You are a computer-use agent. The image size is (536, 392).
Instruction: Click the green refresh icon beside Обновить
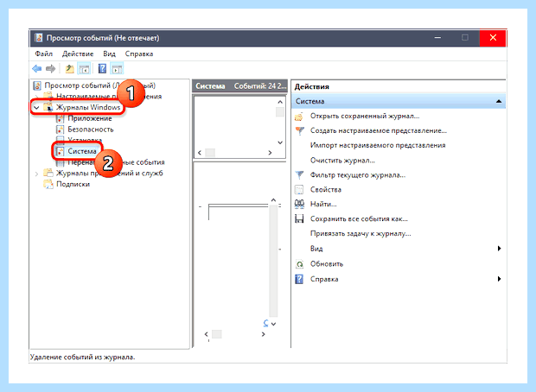(x=299, y=264)
